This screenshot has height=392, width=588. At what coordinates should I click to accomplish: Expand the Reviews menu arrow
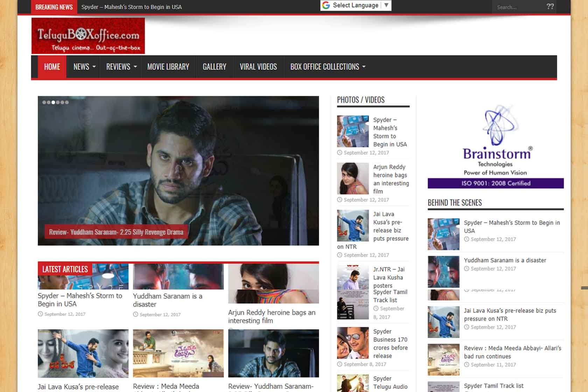coord(135,67)
